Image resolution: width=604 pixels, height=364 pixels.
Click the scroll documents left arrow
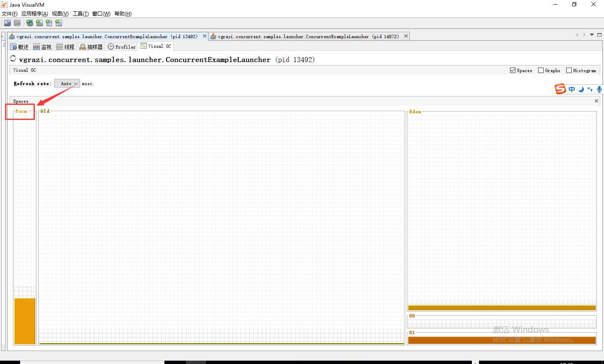point(577,35)
